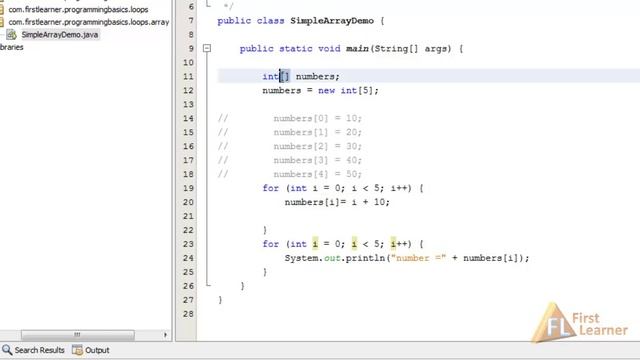Click 'numbers' in the int[] numbers declaration
640x360 pixels.
[315, 76]
